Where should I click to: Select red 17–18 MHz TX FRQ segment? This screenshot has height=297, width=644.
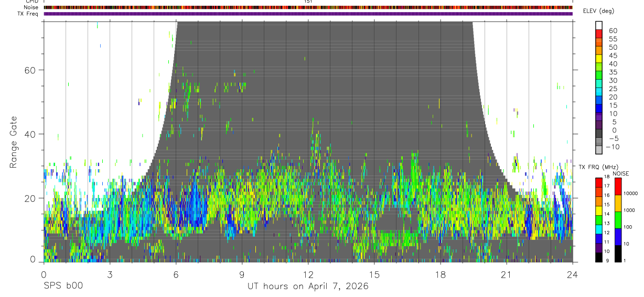tap(598, 183)
